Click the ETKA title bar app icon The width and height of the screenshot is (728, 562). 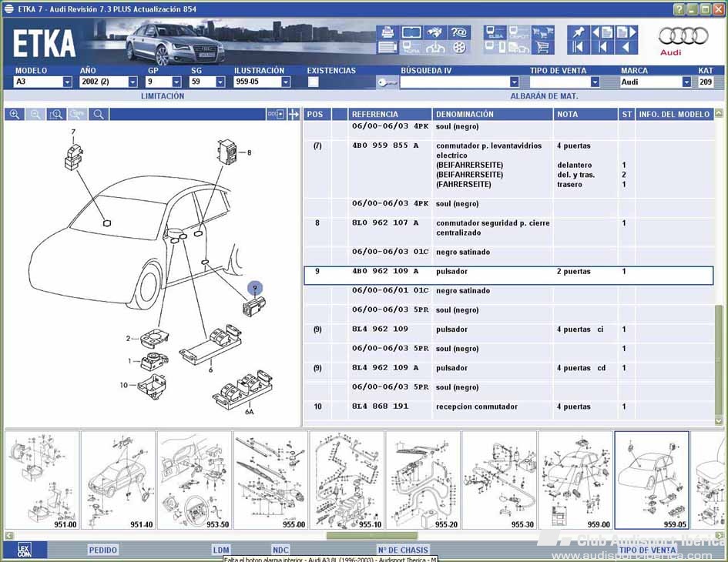pos(8,8)
